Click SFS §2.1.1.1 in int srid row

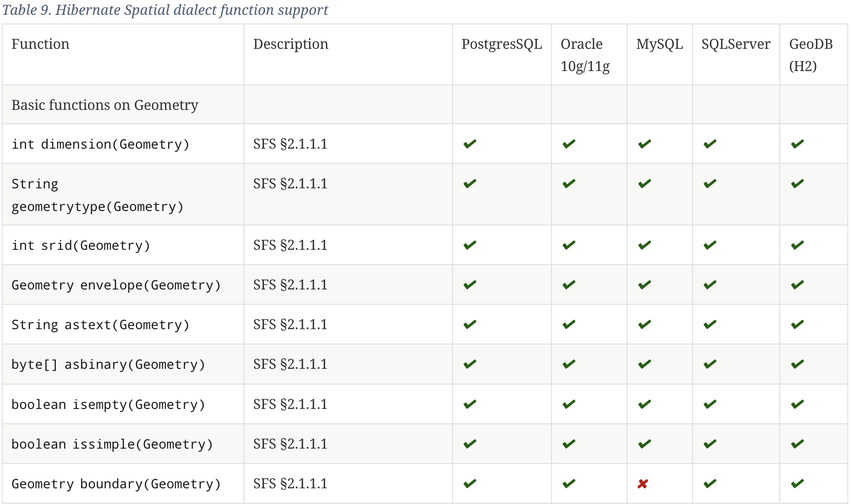[290, 245]
